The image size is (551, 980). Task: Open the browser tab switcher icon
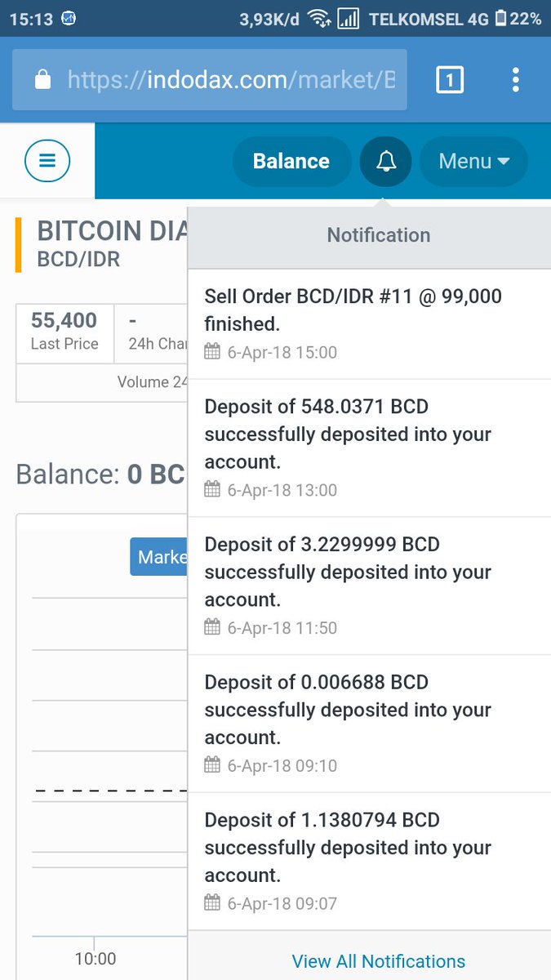(450, 79)
